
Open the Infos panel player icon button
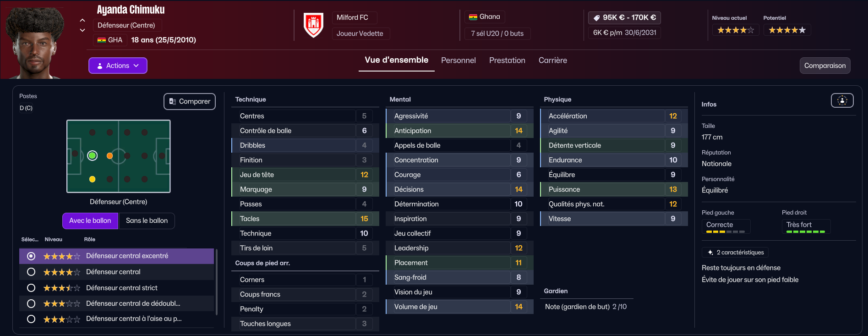(x=842, y=100)
